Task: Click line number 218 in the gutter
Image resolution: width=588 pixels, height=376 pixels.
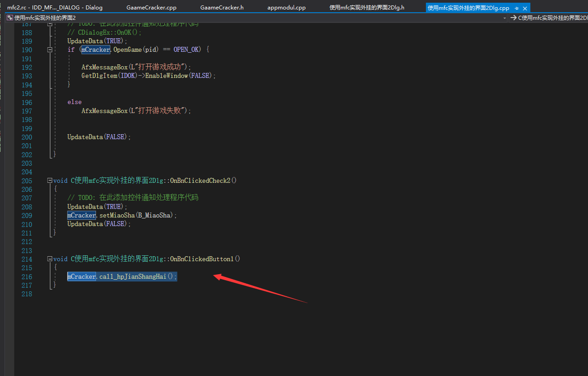Action: 27,294
